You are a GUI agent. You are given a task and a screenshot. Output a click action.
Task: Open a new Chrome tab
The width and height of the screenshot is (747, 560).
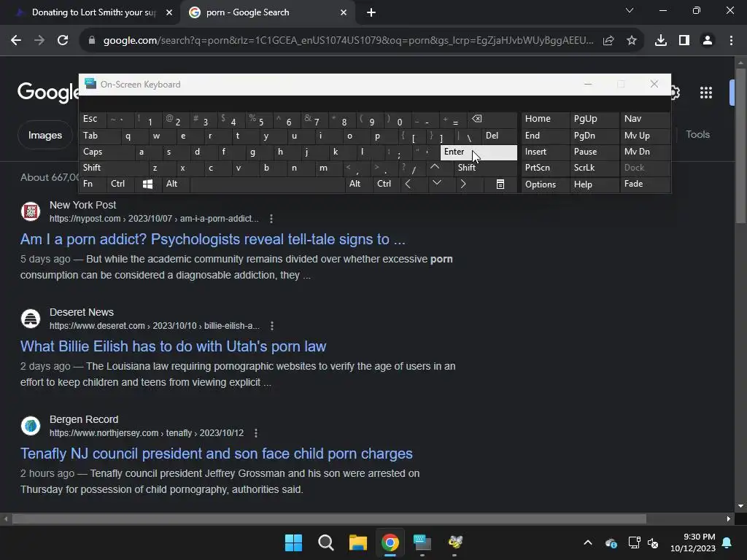[371, 12]
